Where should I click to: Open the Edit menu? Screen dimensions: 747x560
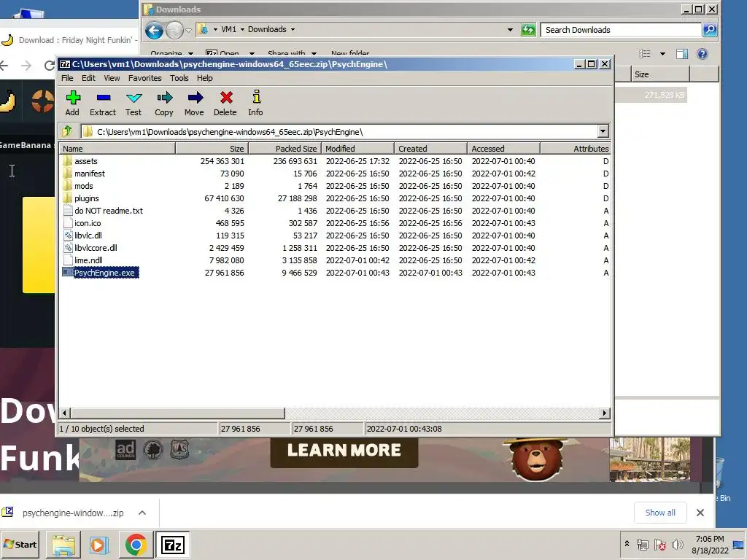[x=88, y=78]
